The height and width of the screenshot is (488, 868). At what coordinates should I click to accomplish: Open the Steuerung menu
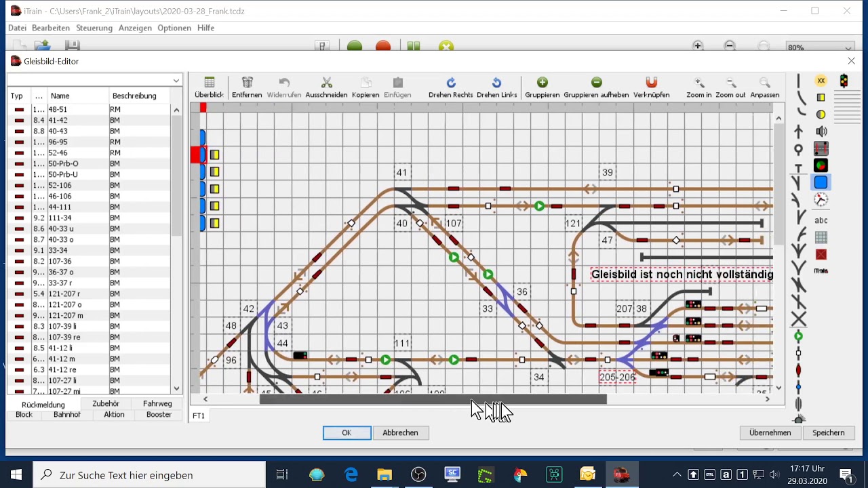[x=94, y=28]
